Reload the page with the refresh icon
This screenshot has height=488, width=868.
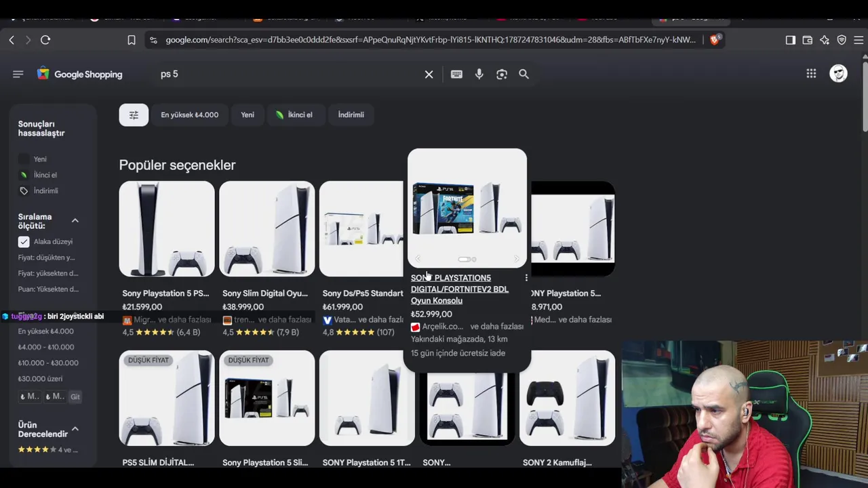pyautogui.click(x=45, y=40)
